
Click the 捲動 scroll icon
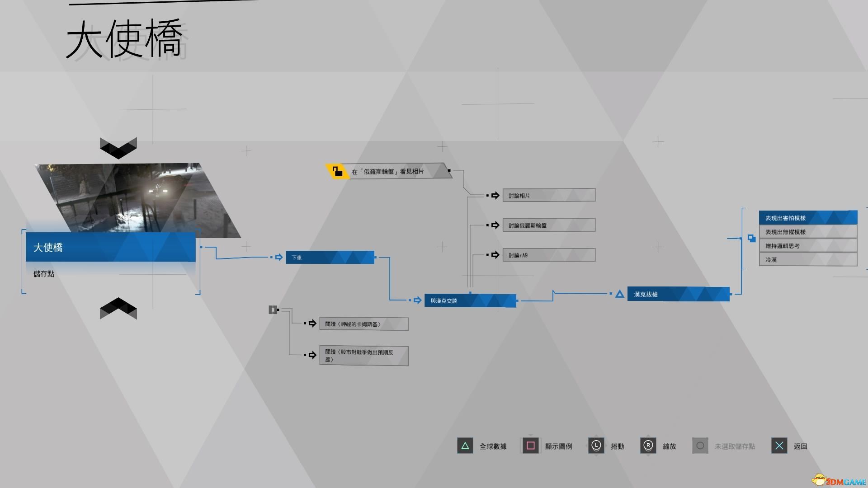click(596, 446)
